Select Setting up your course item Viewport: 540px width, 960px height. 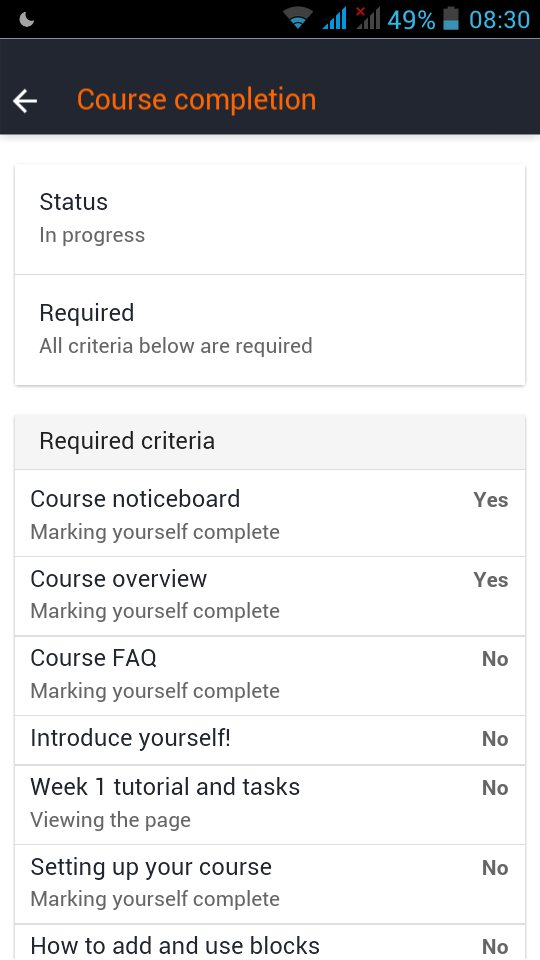(x=270, y=885)
